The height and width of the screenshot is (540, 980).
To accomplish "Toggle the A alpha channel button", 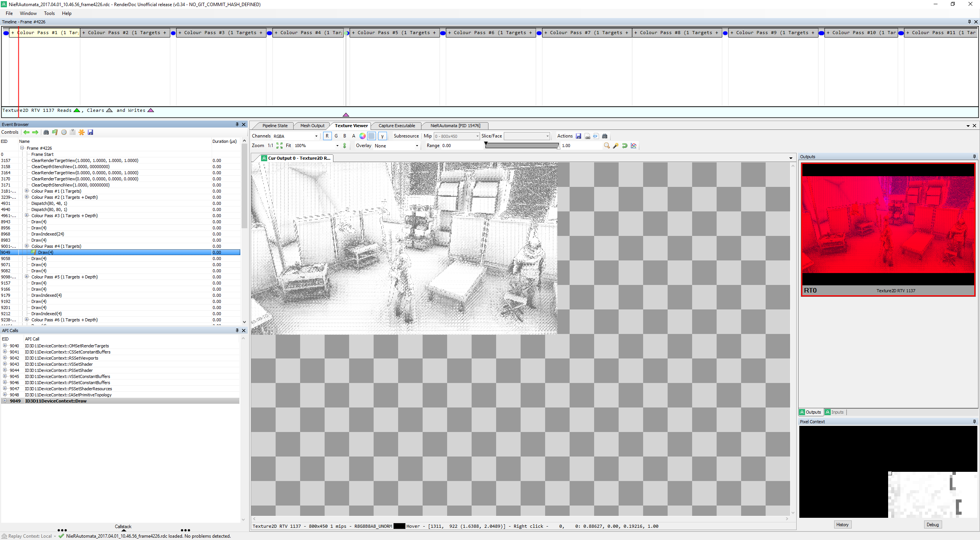I will [x=353, y=136].
